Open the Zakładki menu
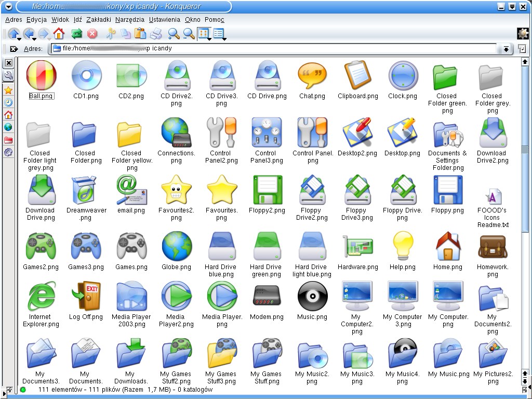This screenshot has height=399, width=532. coord(98,20)
